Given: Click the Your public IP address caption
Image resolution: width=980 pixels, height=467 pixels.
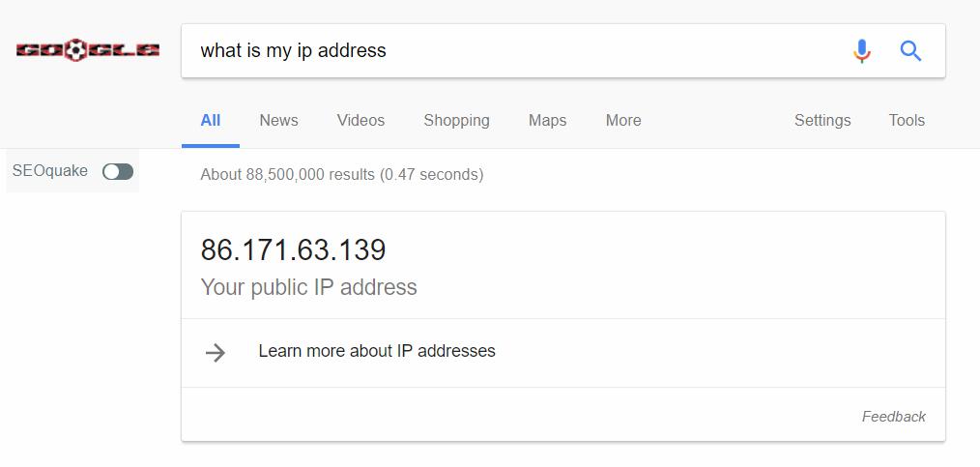Looking at the screenshot, I should (308, 287).
